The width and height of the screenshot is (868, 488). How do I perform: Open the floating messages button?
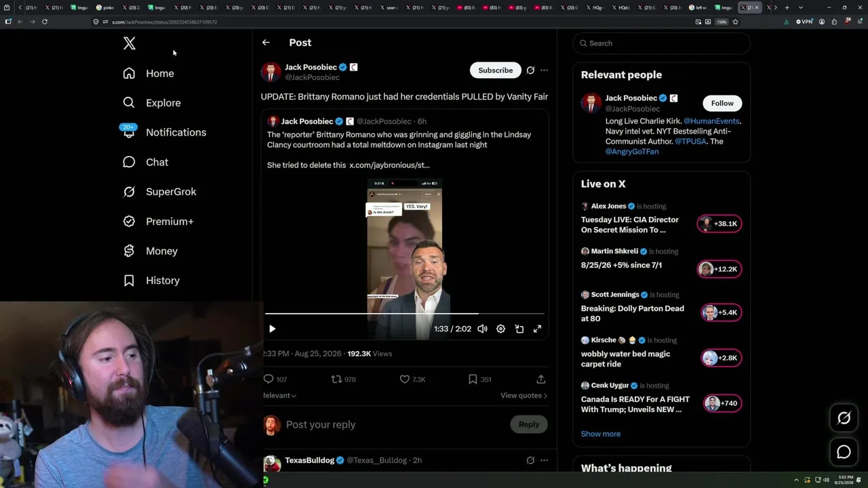click(844, 452)
